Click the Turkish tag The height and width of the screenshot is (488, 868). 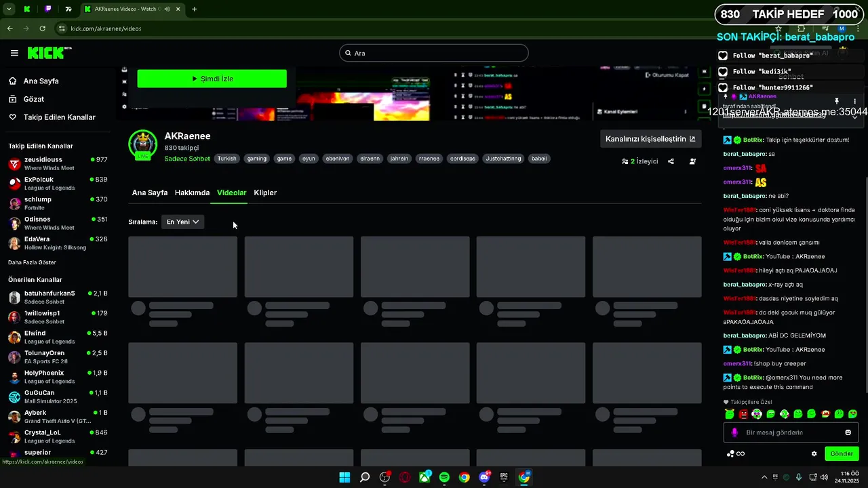(x=226, y=159)
